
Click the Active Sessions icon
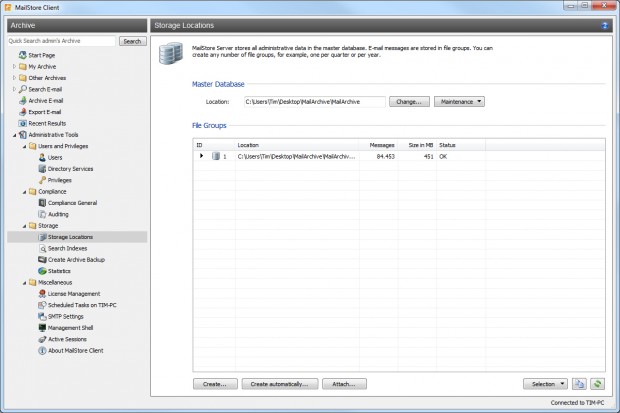[42, 339]
